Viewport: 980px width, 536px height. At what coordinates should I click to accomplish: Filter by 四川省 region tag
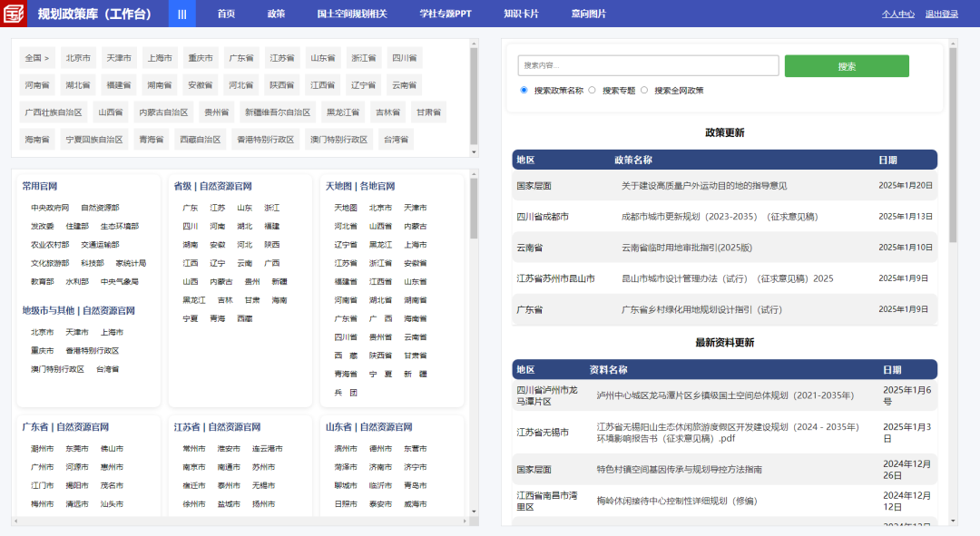(x=405, y=58)
